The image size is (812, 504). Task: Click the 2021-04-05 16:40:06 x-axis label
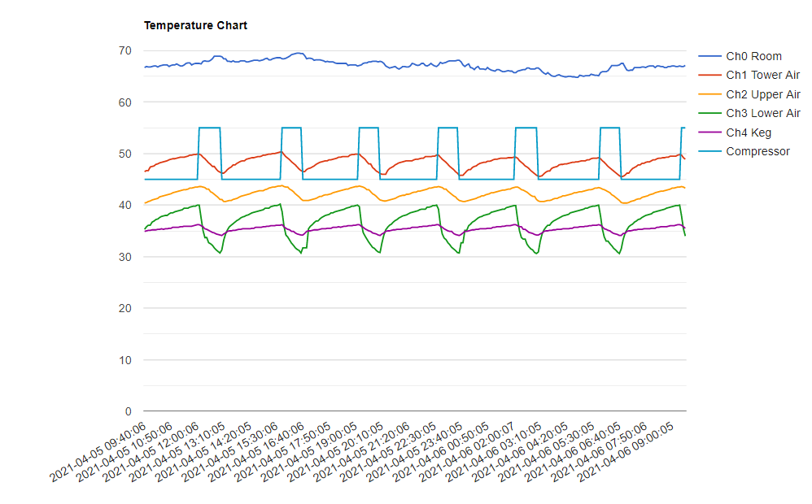pos(256,452)
